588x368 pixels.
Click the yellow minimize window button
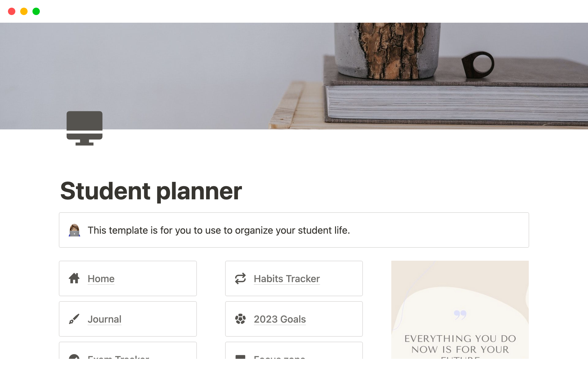point(24,11)
